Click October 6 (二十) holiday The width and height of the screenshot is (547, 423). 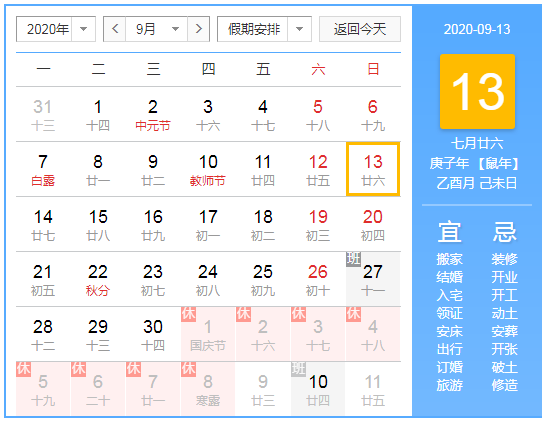tap(98, 389)
